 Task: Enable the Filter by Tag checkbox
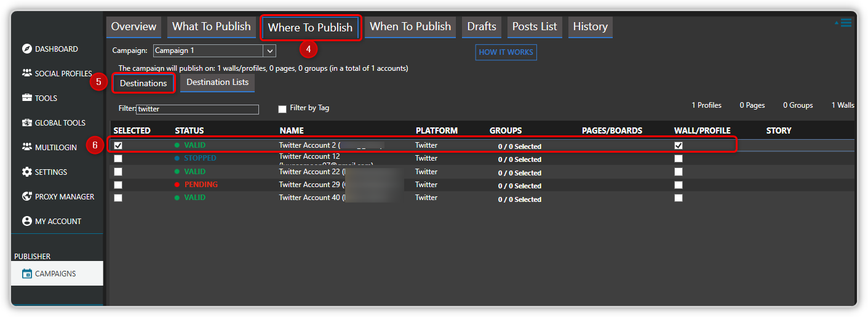pos(282,109)
